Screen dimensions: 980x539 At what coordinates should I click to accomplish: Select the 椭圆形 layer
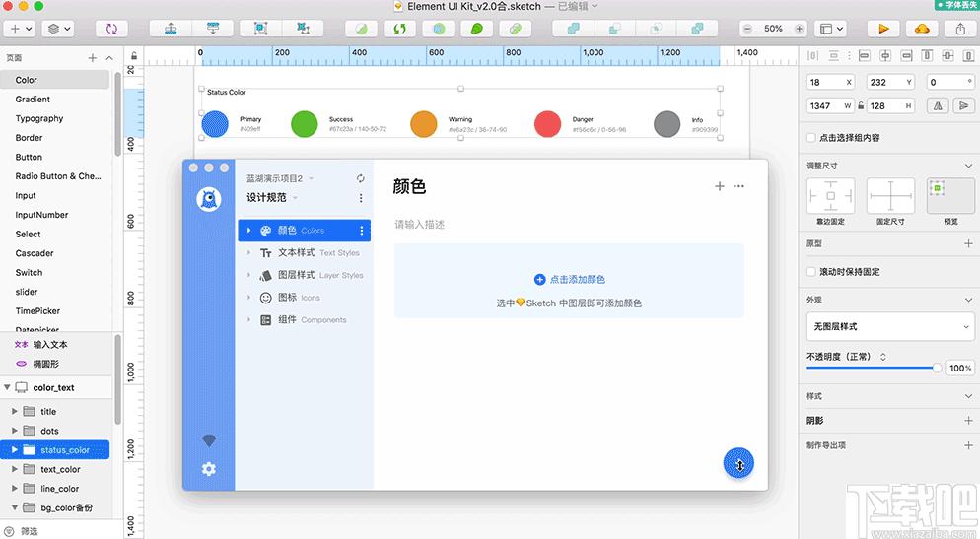click(x=45, y=364)
